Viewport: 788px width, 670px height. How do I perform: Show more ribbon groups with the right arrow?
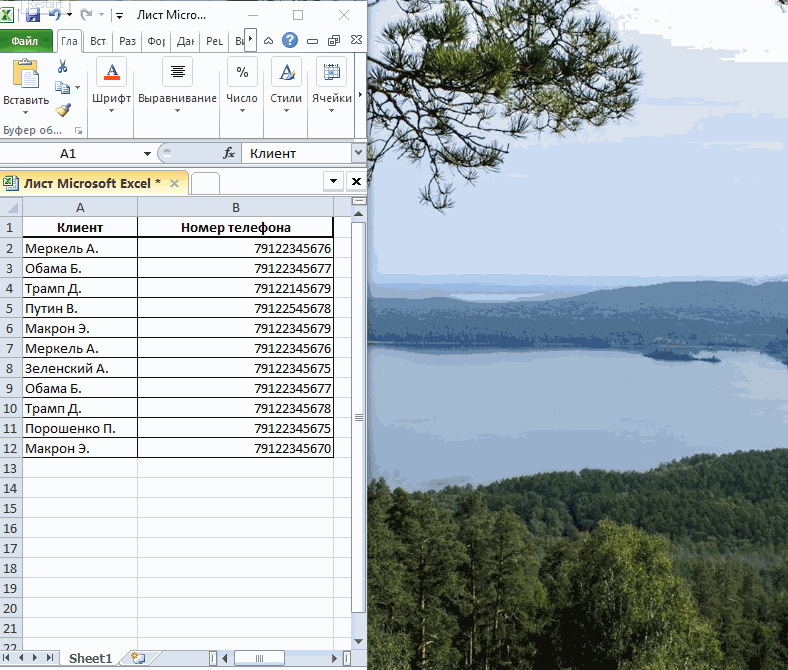point(360,95)
